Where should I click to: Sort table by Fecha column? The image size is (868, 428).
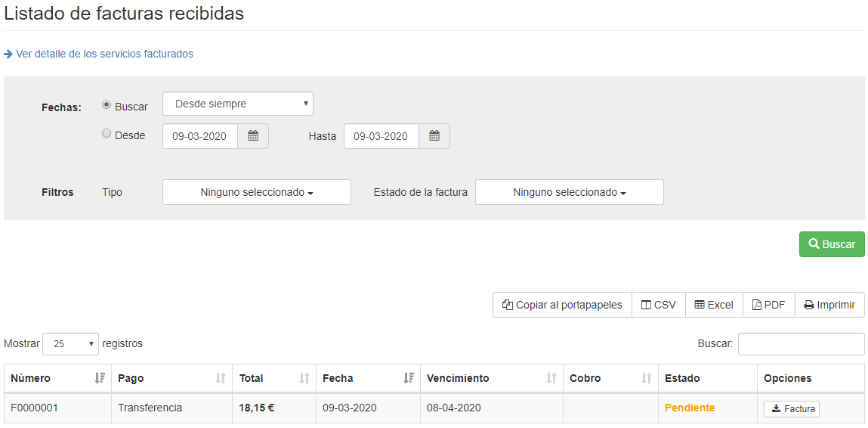pos(367,378)
